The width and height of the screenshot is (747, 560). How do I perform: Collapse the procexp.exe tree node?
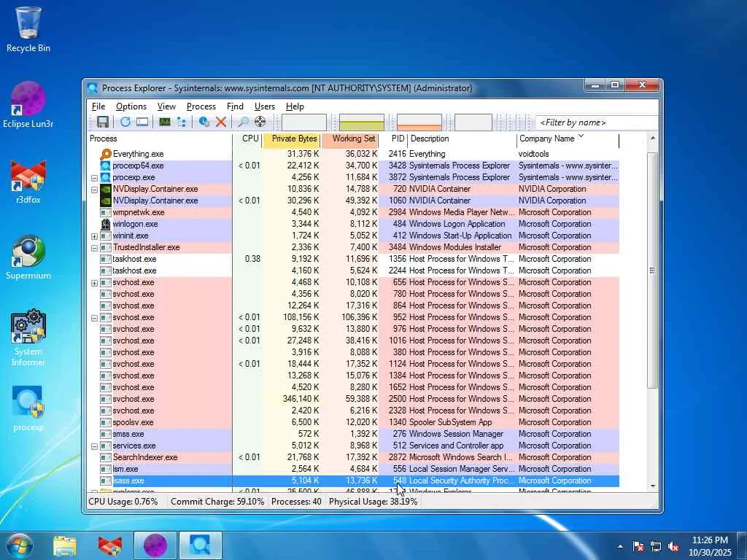(x=94, y=178)
